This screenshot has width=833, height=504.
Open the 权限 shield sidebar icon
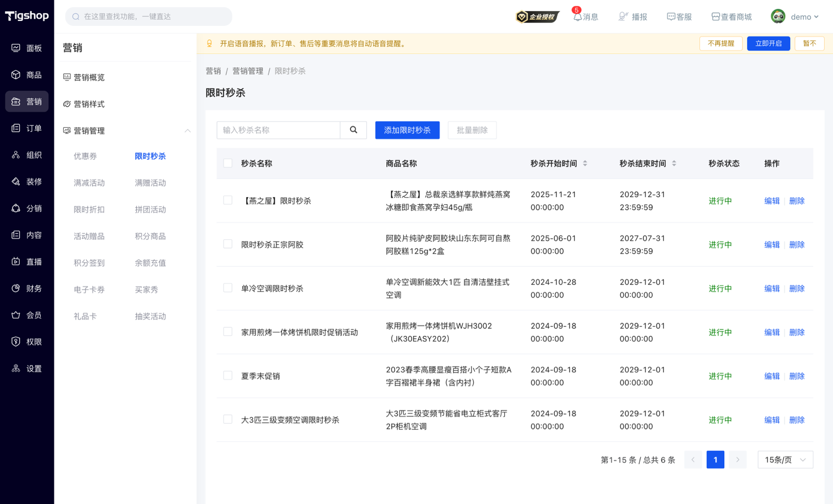click(16, 341)
